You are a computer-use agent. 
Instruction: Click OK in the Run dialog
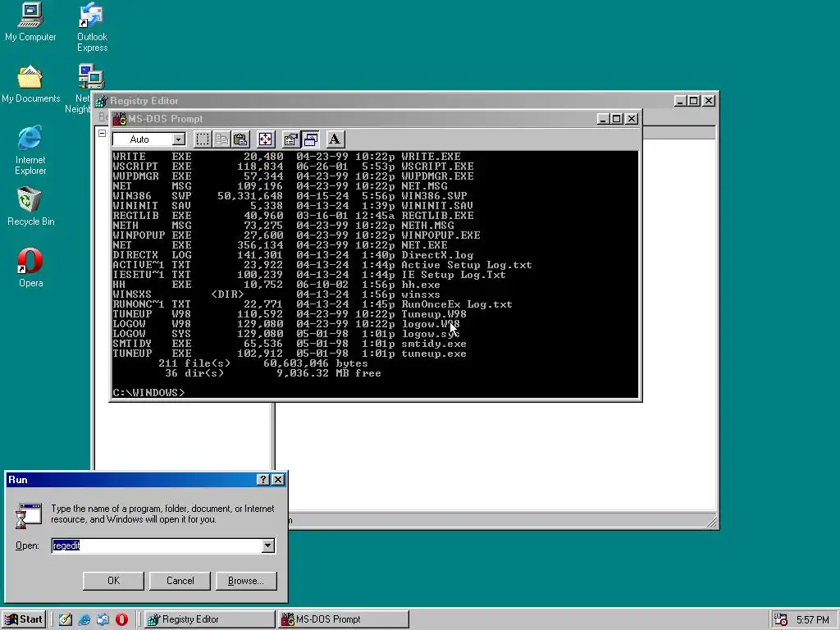tap(113, 581)
